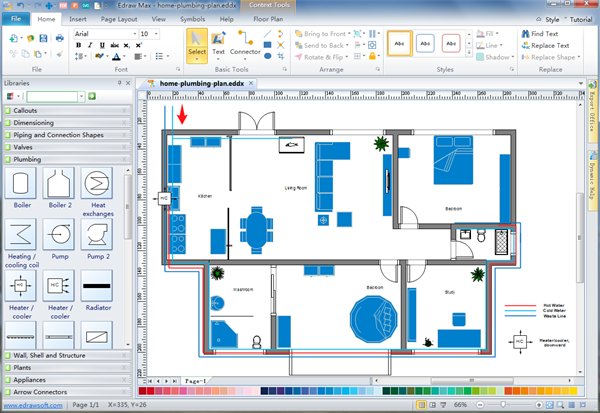Click the Replace Text button

[544, 45]
